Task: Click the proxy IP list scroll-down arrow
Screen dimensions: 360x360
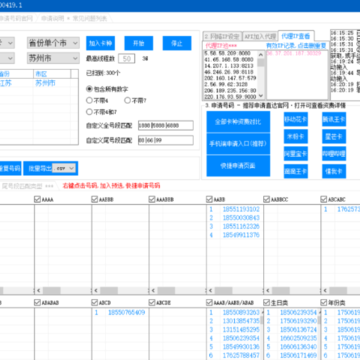Action: (261, 95)
